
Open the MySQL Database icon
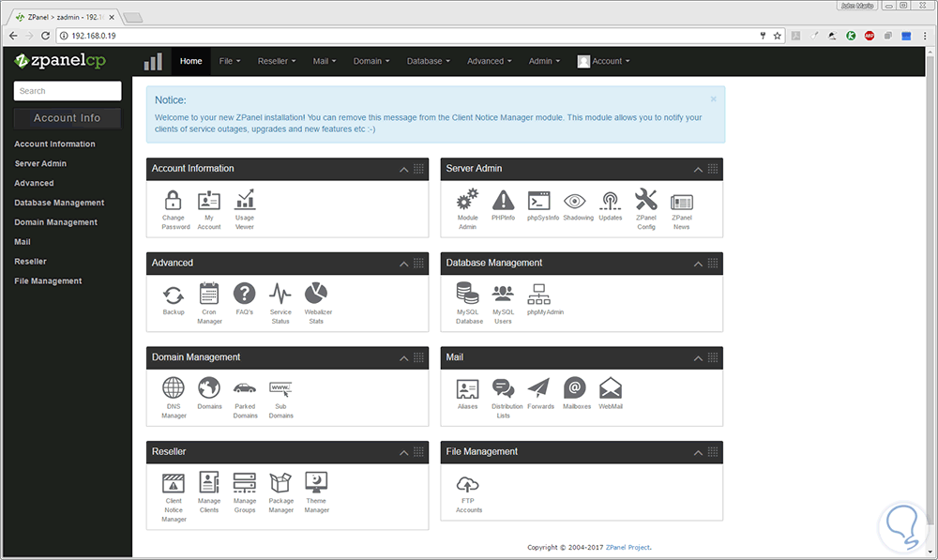[x=467, y=294]
